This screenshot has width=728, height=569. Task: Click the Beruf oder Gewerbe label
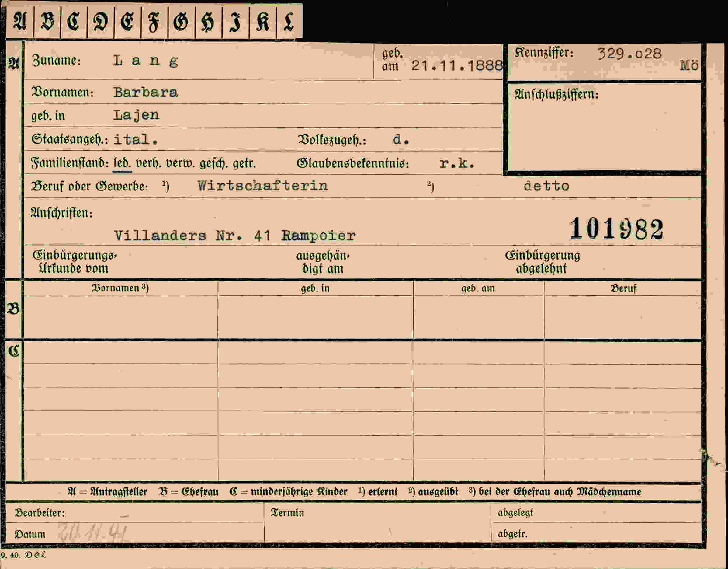89,186
